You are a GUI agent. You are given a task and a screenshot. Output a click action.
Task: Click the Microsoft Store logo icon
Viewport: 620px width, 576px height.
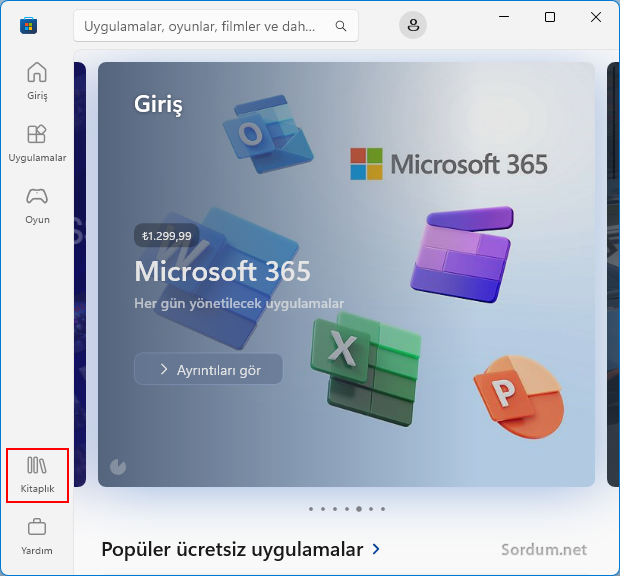click(x=28, y=26)
